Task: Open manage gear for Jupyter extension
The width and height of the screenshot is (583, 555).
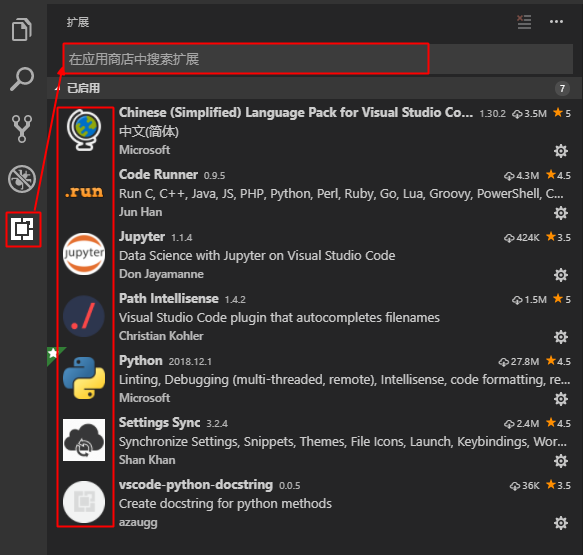Action: 561,275
